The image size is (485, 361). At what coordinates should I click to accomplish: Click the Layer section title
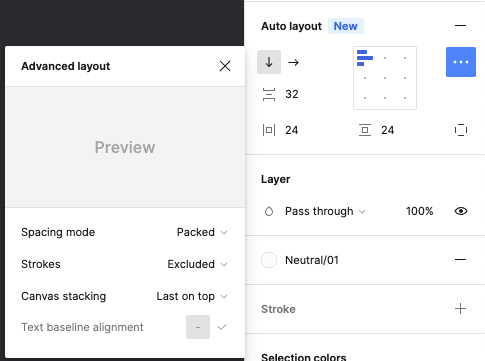click(275, 179)
